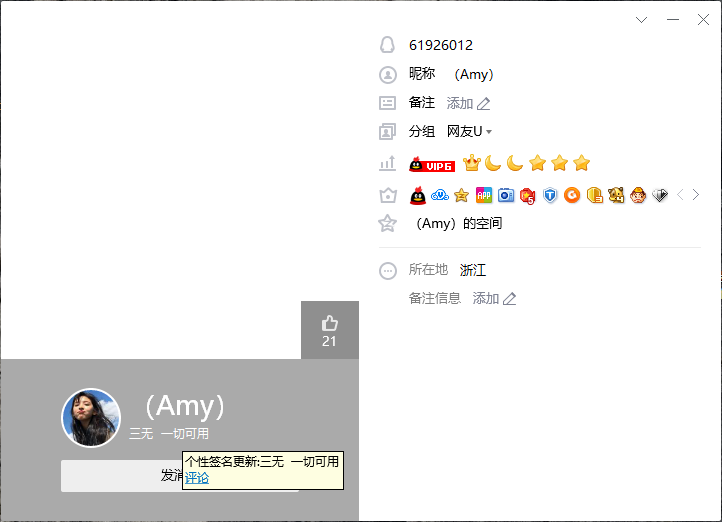The height and width of the screenshot is (522, 722).
Task: Open the 网友U group dropdown
Action: [x=469, y=132]
